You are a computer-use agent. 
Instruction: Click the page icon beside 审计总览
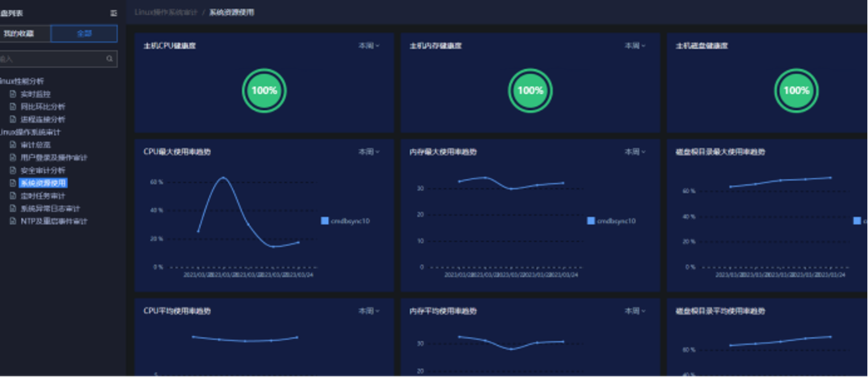pyautogui.click(x=14, y=145)
